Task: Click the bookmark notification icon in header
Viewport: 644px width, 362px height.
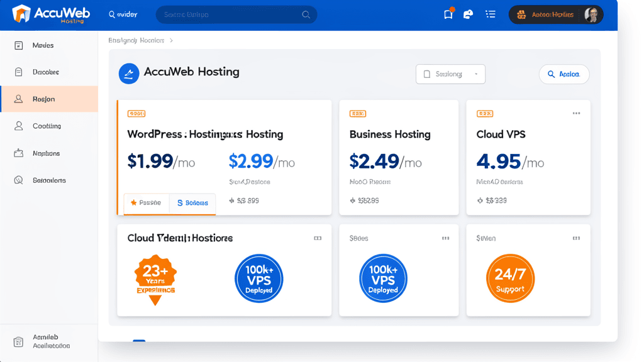Action: pyautogui.click(x=448, y=14)
